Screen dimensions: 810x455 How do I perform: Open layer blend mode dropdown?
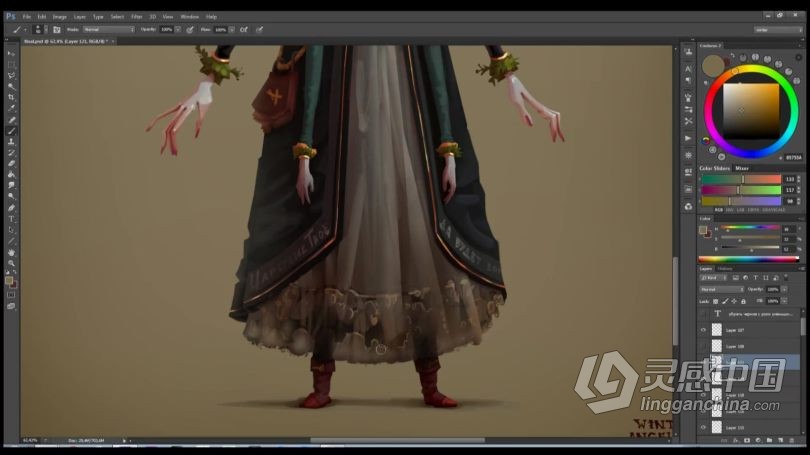721,289
